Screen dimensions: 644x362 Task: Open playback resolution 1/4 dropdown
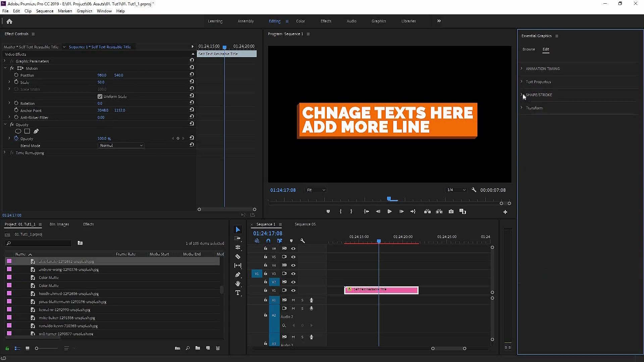click(x=456, y=190)
